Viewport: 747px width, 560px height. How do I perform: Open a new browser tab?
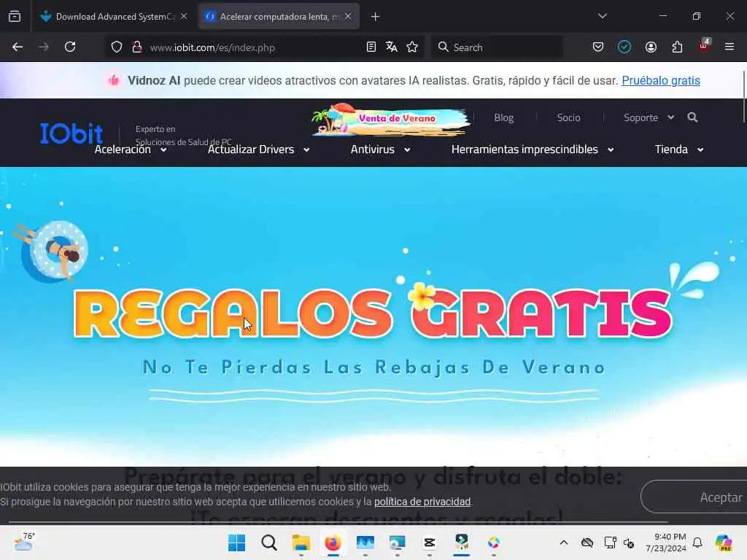(x=376, y=17)
